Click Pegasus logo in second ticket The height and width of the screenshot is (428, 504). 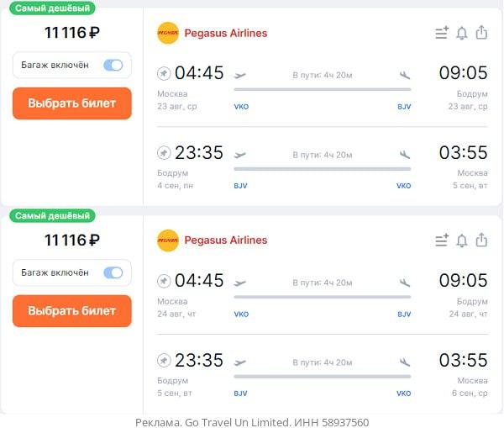168,241
